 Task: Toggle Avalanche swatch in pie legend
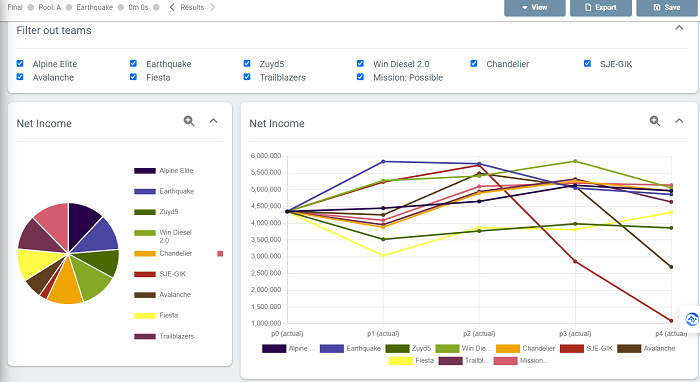coord(145,295)
